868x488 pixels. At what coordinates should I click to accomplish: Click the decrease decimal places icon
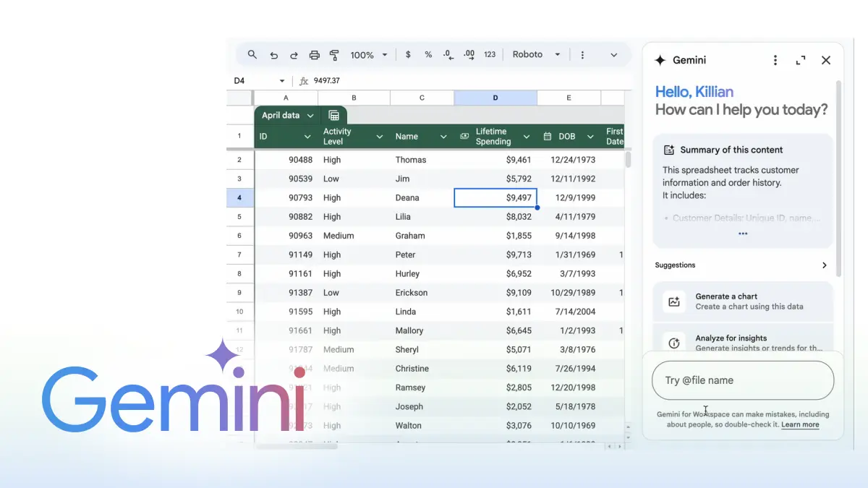tap(448, 54)
